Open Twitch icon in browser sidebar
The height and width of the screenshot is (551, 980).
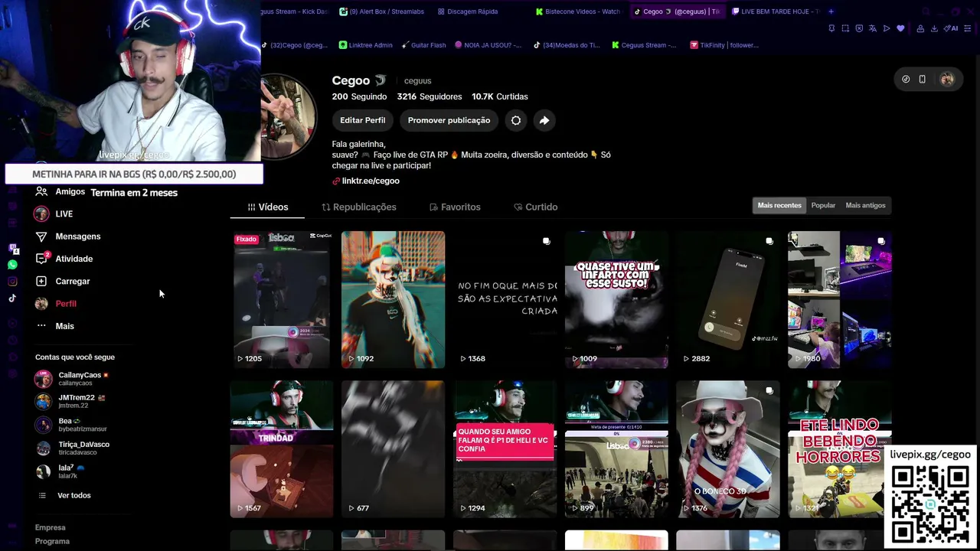click(12, 249)
